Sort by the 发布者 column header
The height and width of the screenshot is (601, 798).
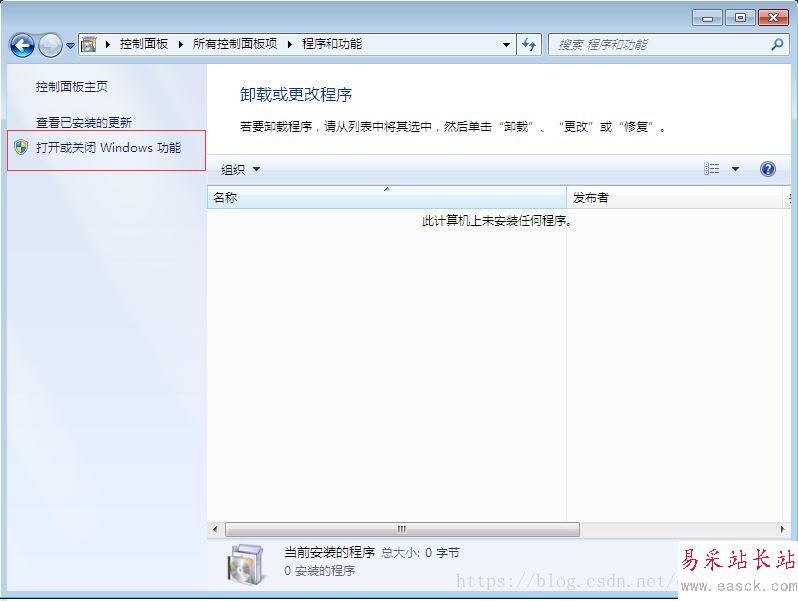tap(674, 197)
